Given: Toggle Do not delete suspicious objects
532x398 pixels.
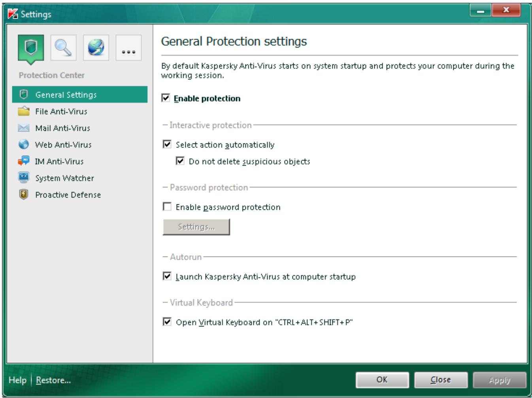Looking at the screenshot, I should pyautogui.click(x=180, y=161).
